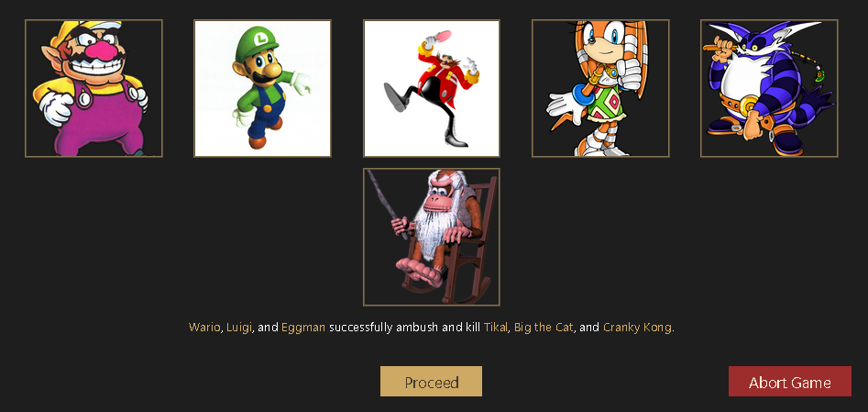Click Wario's portrait image
The image size is (868, 412).
(93, 89)
